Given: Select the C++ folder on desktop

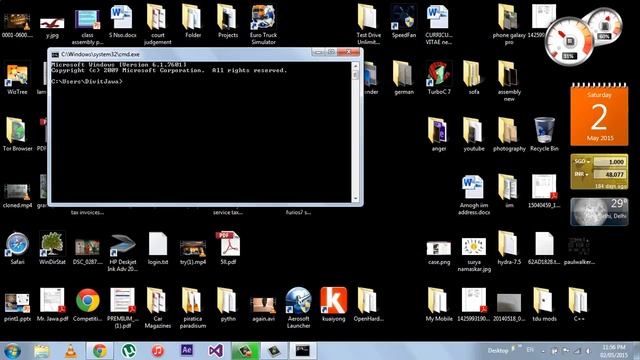Looking at the screenshot, I should click(579, 304).
